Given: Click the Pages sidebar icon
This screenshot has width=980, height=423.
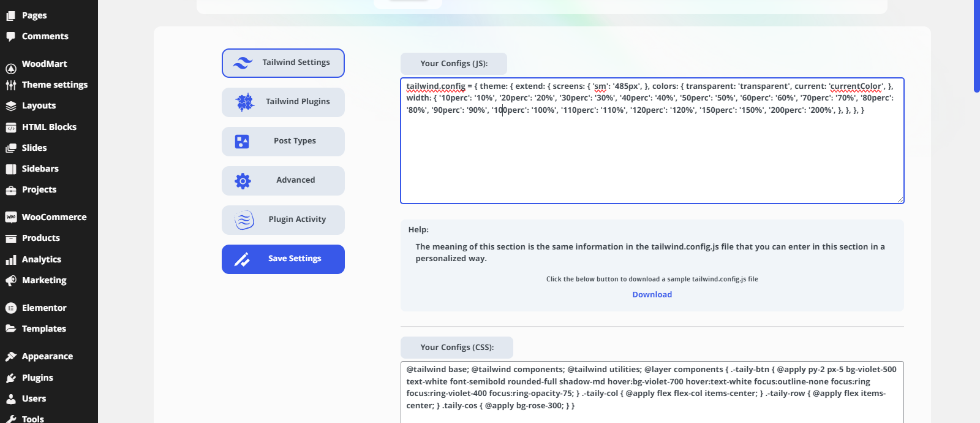Looking at the screenshot, I should point(10,15).
